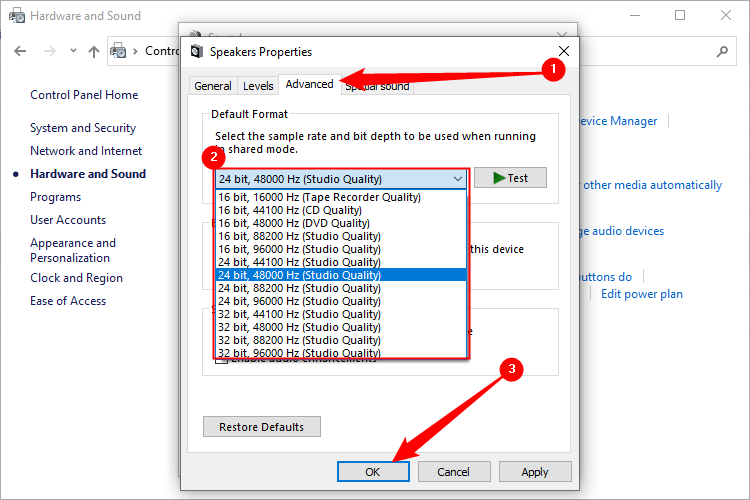Choose 16 bit, 48000 Hz (DVD Quality)
This screenshot has width=750, height=500.
coord(341,223)
